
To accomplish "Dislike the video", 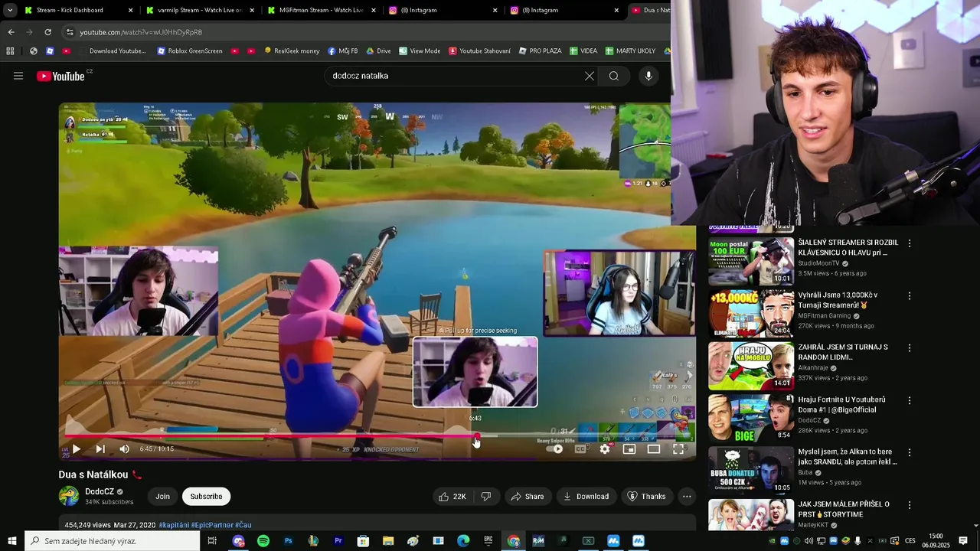I will 486,497.
